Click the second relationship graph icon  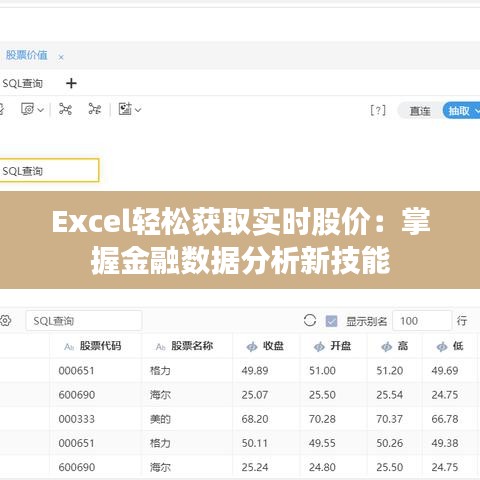[95, 109]
